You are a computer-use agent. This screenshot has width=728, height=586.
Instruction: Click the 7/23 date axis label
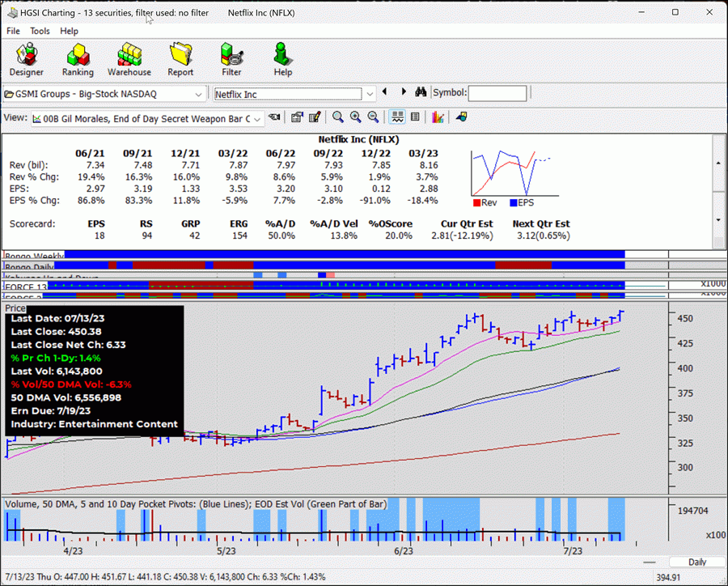[x=573, y=551]
